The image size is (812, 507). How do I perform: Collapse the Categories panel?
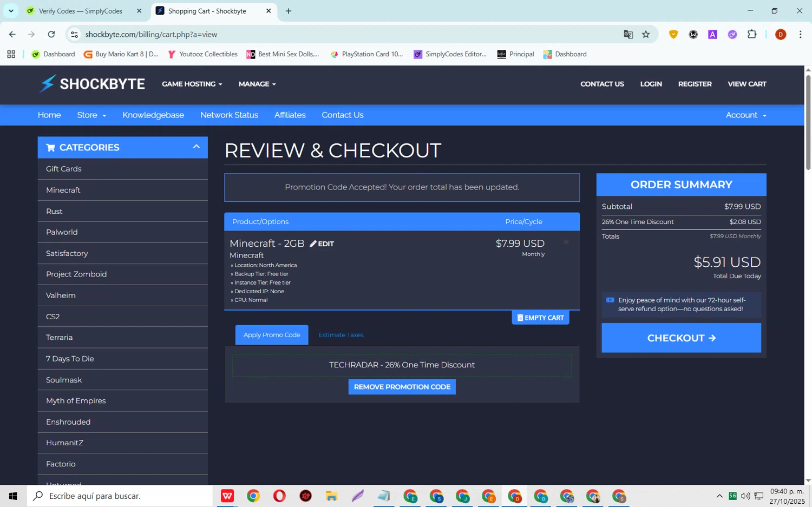coord(196,147)
